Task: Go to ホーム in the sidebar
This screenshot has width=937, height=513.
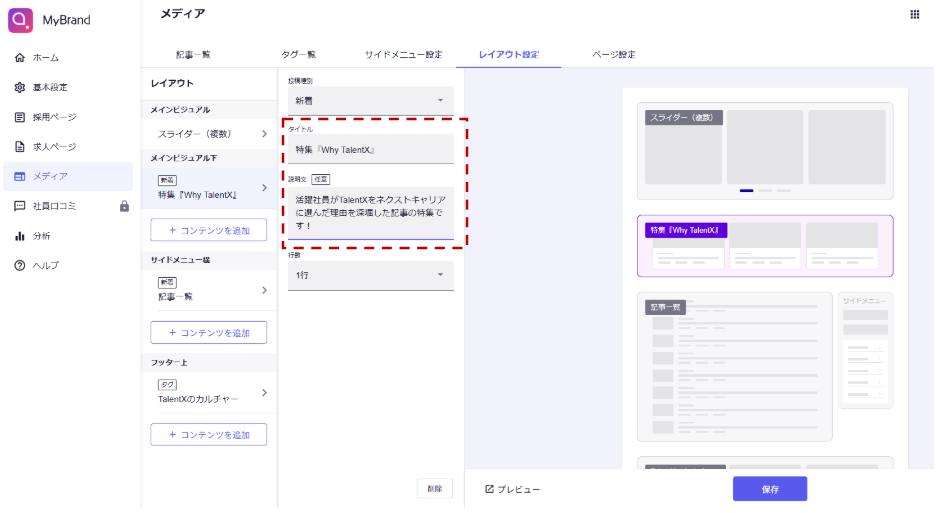Action: 45,58
